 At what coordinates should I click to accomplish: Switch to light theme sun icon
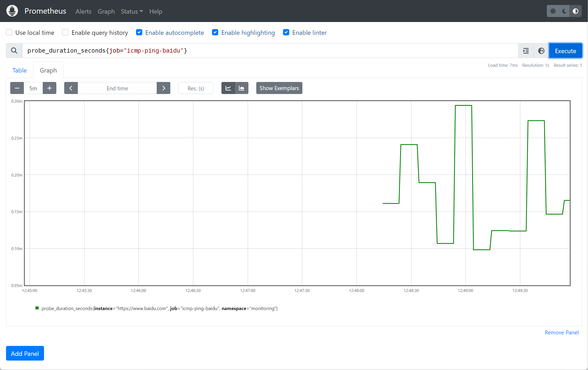pos(553,11)
